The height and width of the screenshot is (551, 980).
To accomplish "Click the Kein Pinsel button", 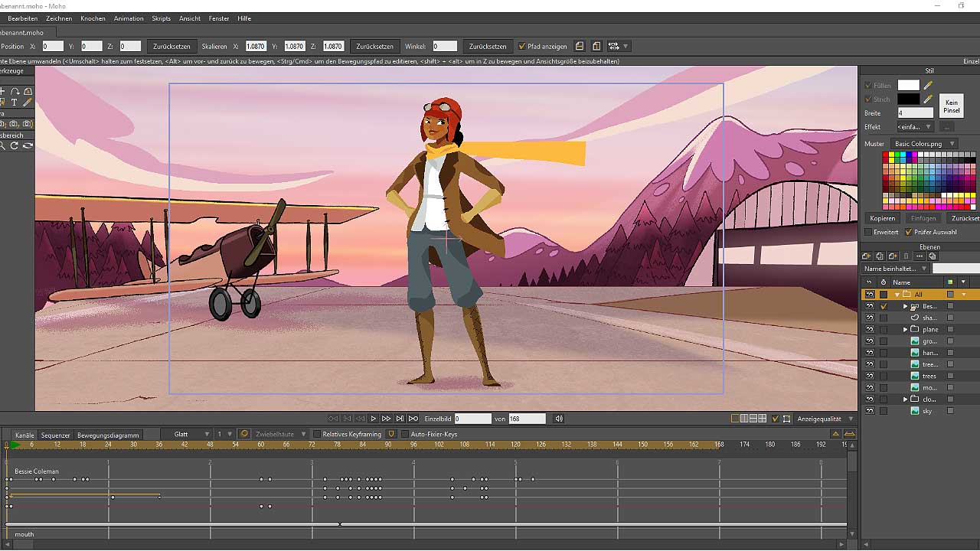I will (x=951, y=106).
